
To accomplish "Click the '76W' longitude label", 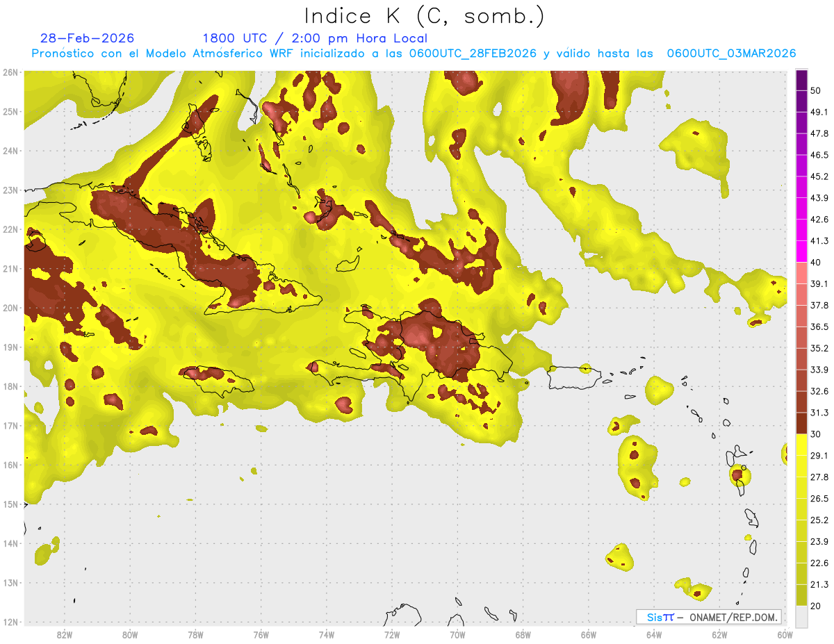I will click(x=261, y=634).
